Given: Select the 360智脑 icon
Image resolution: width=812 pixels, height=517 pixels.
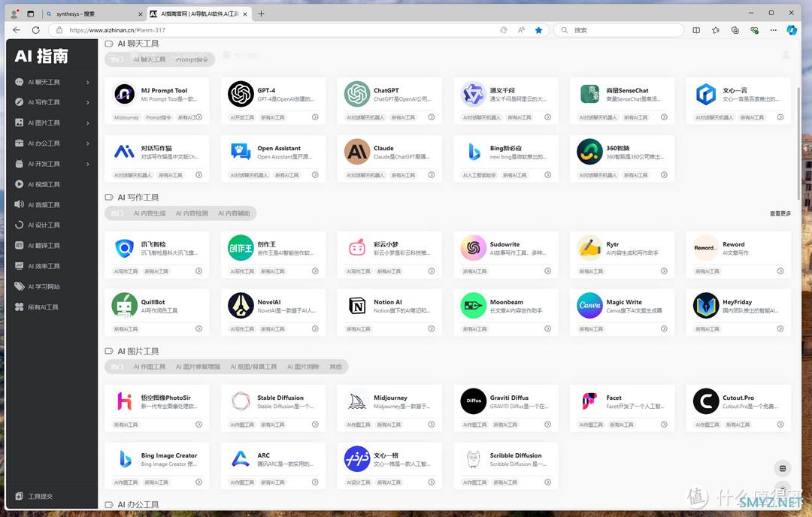Looking at the screenshot, I should coord(589,152).
